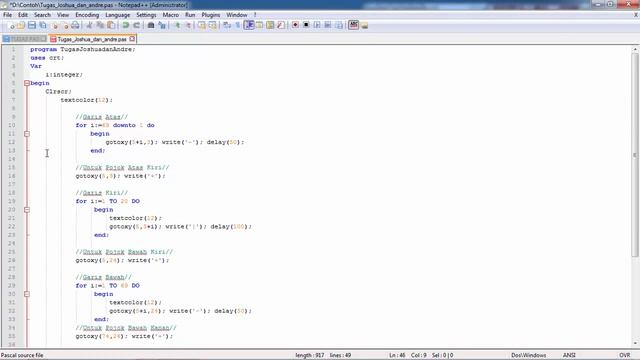The height and width of the screenshot is (360, 640).
Task: Collapse the begin block at line 20
Action: pyautogui.click(x=27, y=210)
